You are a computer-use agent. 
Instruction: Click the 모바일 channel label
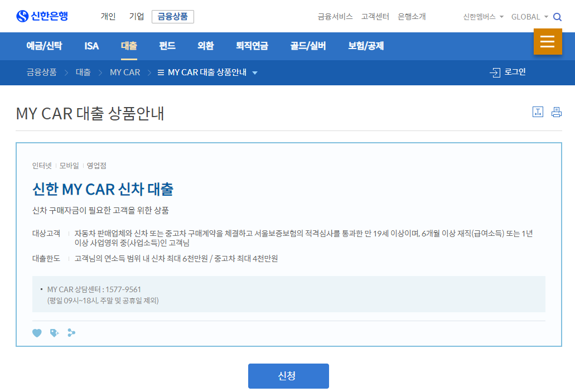click(69, 166)
